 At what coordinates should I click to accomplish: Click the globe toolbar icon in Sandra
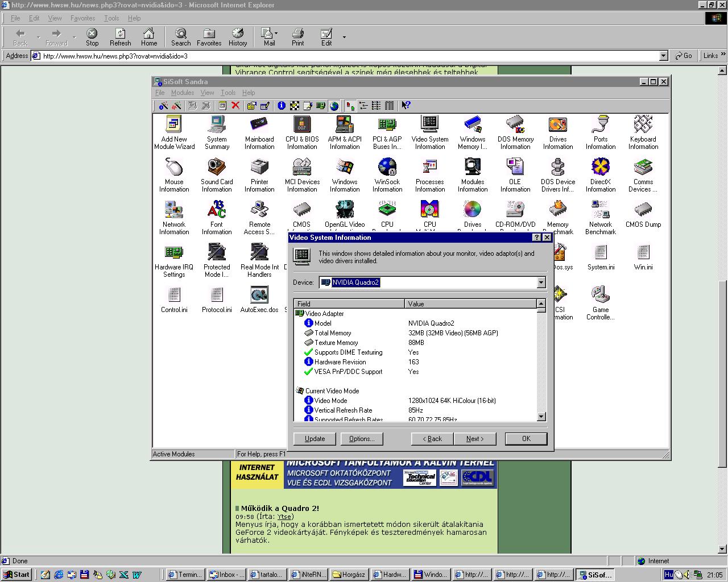point(334,105)
